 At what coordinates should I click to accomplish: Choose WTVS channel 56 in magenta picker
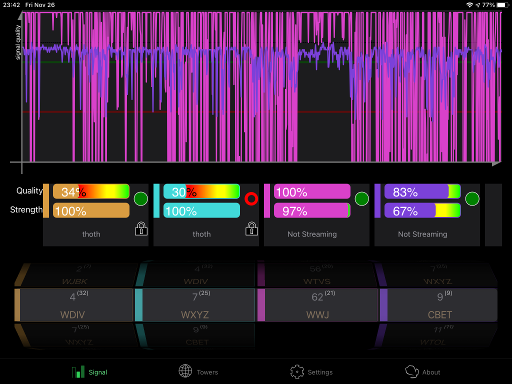[x=317, y=275]
